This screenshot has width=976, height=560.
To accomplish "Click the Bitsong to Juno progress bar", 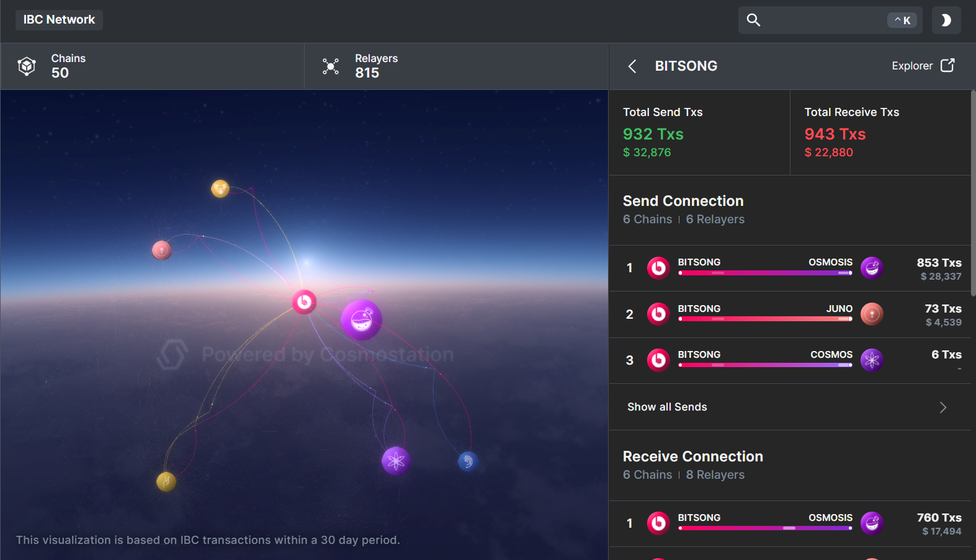I will (x=765, y=319).
